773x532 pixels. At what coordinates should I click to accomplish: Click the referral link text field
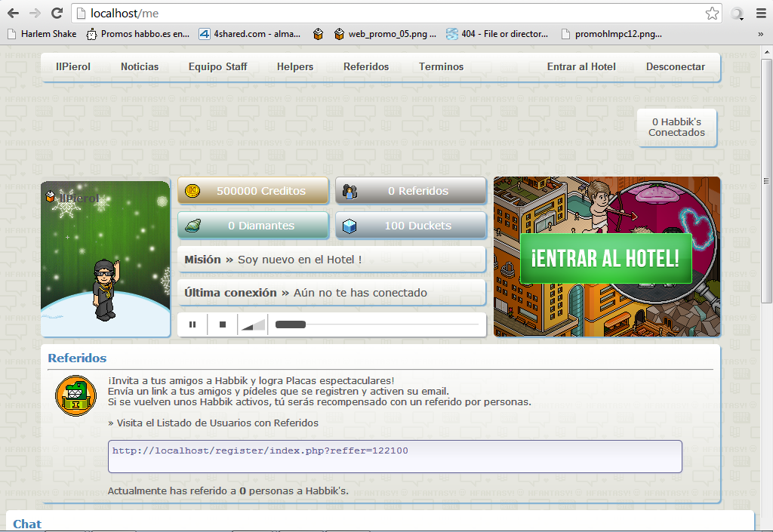pos(395,457)
